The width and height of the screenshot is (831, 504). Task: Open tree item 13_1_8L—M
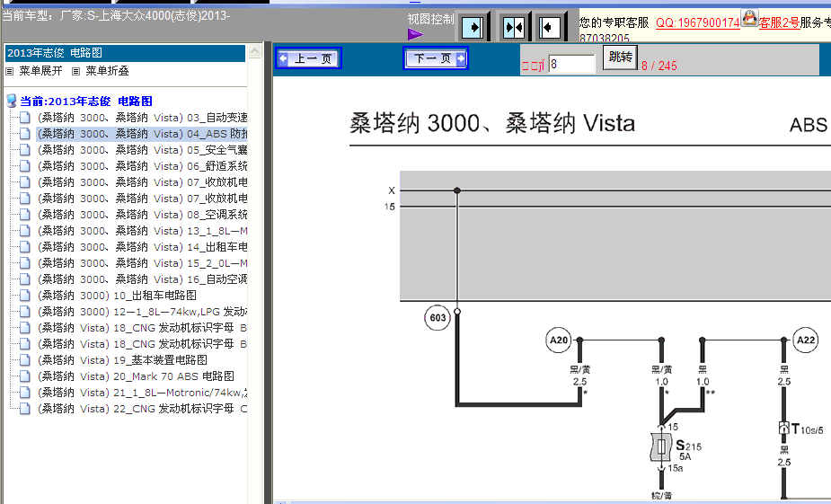pyautogui.click(x=142, y=231)
